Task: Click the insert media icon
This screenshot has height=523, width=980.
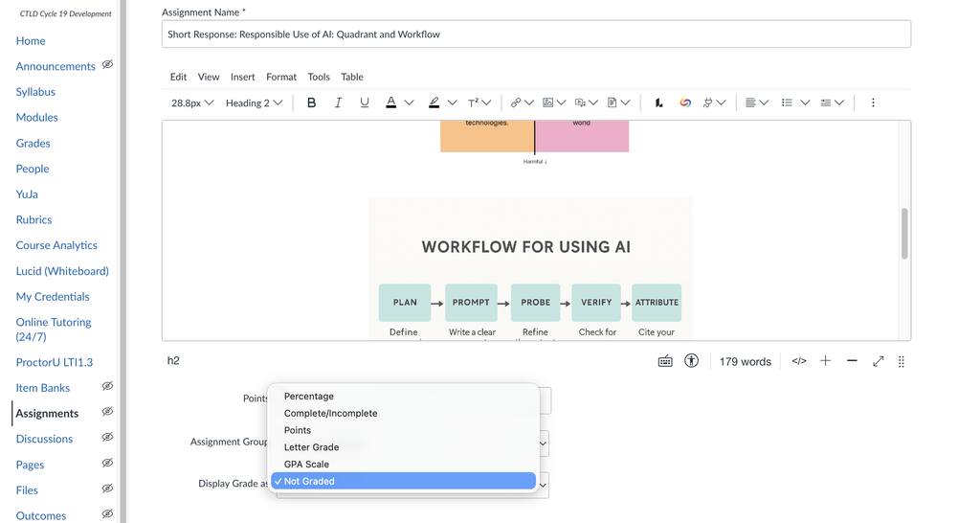Action: tap(581, 102)
